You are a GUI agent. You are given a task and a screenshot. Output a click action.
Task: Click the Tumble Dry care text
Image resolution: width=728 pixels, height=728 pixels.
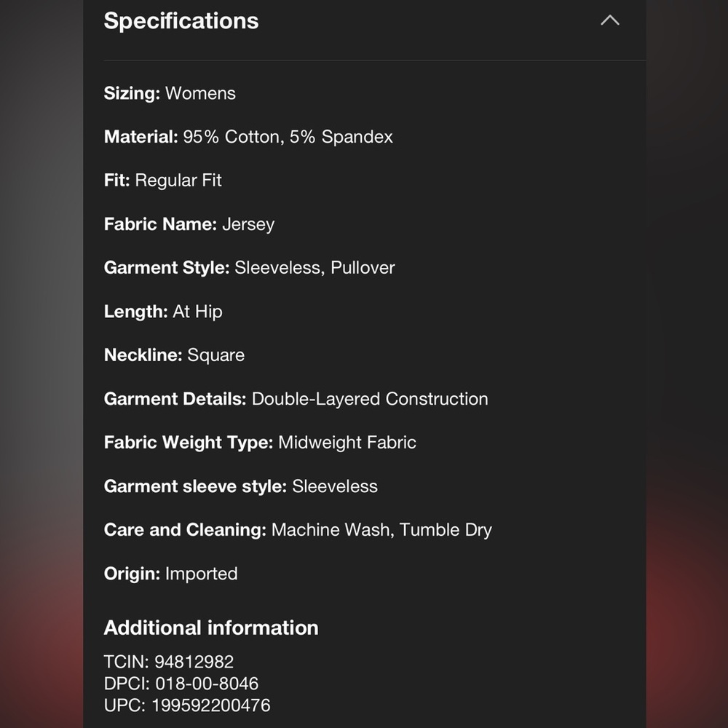pyautogui.click(x=446, y=530)
